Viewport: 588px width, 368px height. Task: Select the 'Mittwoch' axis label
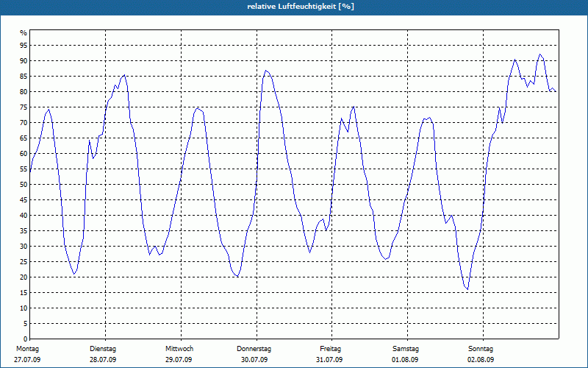coord(179,349)
